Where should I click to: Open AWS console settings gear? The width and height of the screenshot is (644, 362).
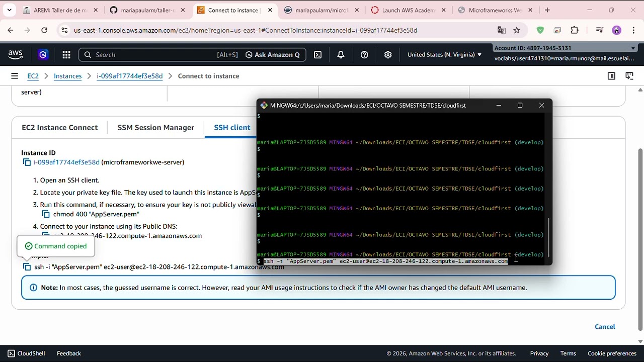pos(388,55)
